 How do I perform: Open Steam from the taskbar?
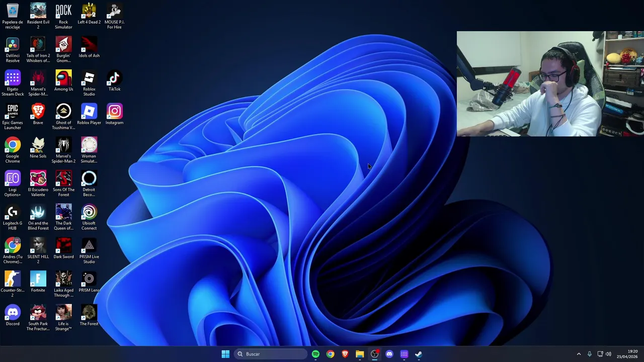pos(419,354)
